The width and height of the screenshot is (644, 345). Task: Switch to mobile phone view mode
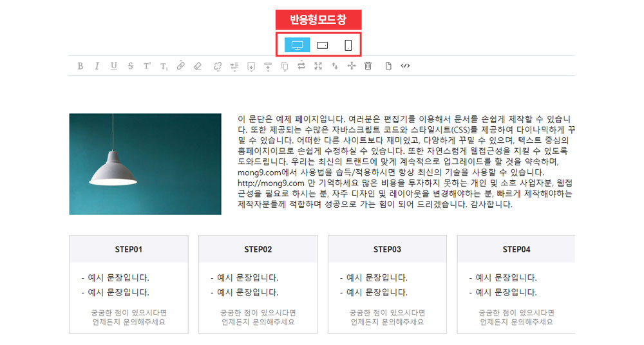click(x=348, y=45)
